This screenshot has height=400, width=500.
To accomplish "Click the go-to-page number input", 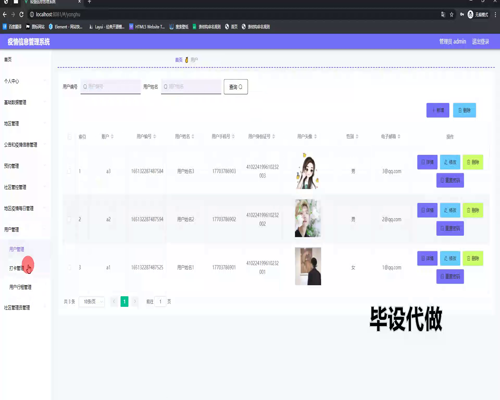I will 160,301.
